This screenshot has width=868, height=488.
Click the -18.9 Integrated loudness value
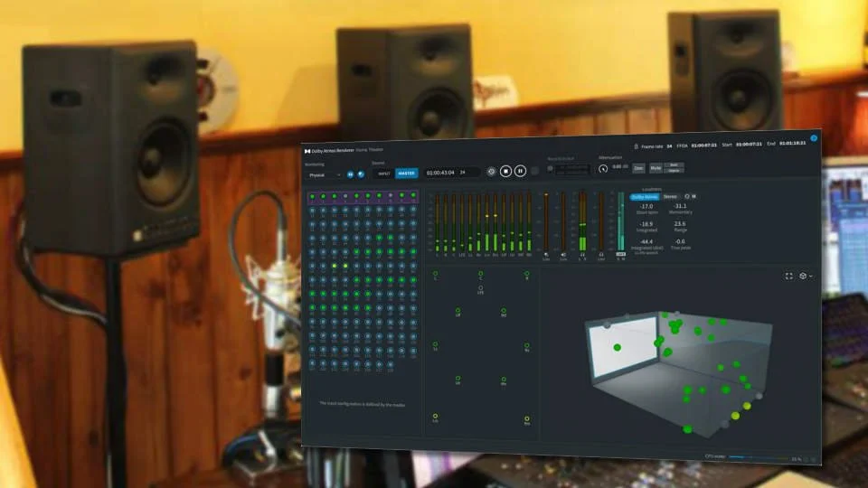click(646, 224)
